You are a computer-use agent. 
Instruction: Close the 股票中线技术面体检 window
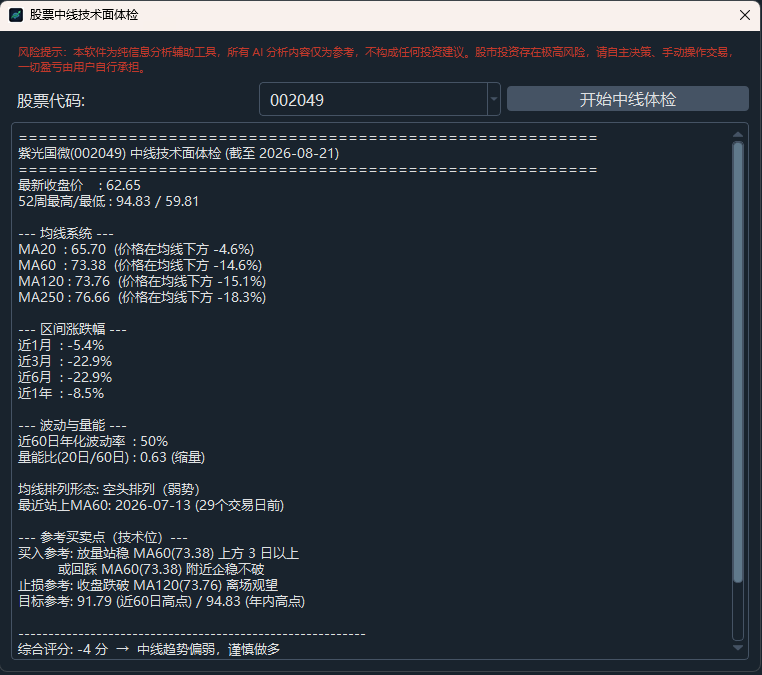click(x=745, y=15)
